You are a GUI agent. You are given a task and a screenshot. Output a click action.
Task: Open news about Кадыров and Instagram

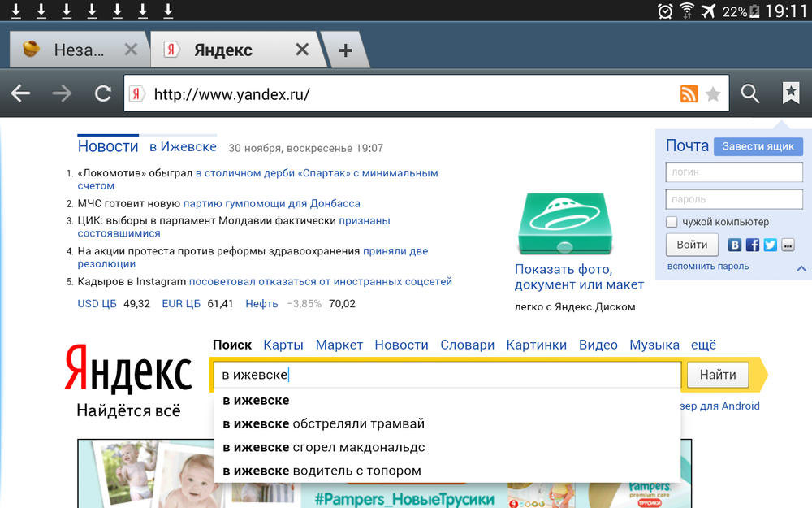pos(265,281)
